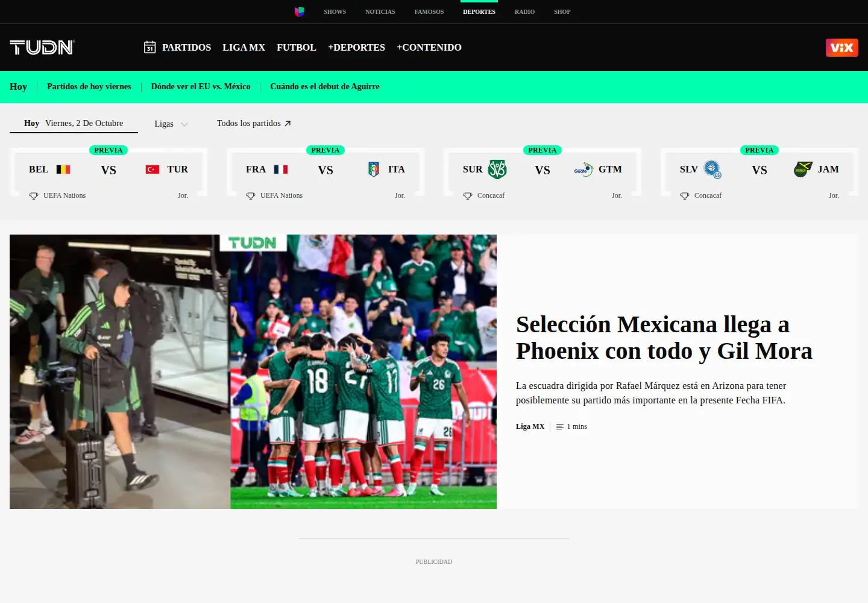Click the Belgium flag icon

[x=63, y=169]
